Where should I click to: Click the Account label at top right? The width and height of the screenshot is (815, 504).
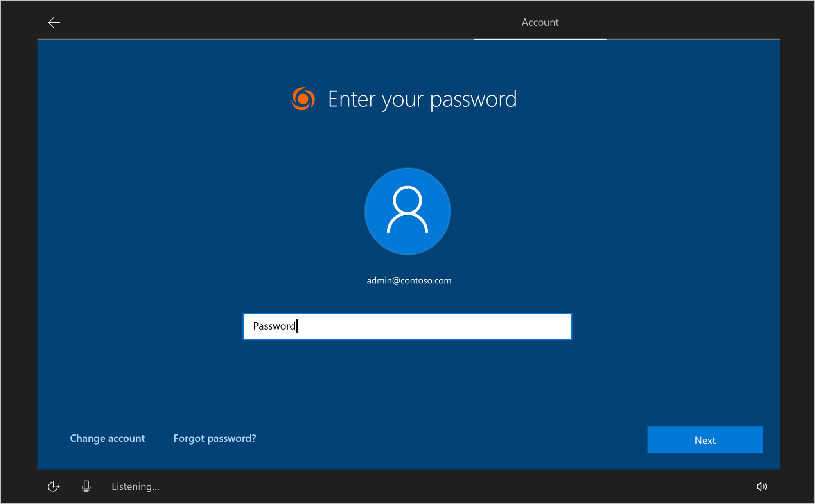pyautogui.click(x=540, y=22)
